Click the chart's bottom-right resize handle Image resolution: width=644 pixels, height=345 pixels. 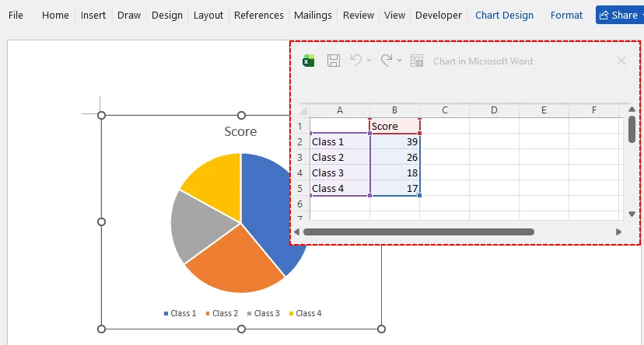(x=381, y=329)
